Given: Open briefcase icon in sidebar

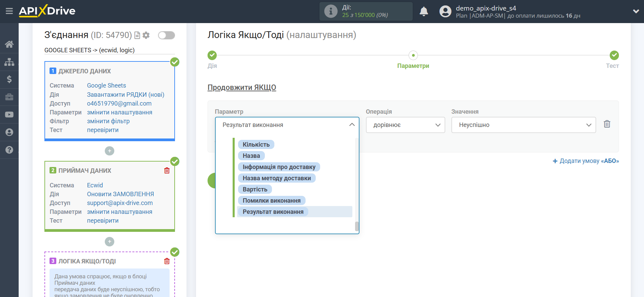Looking at the screenshot, I should tap(9, 97).
